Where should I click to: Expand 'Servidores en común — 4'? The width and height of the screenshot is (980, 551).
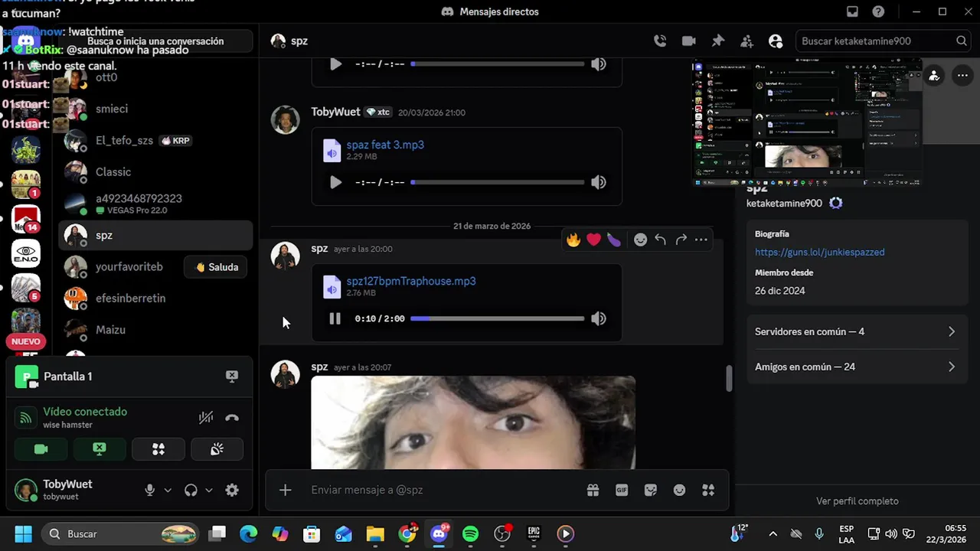pyautogui.click(x=856, y=331)
